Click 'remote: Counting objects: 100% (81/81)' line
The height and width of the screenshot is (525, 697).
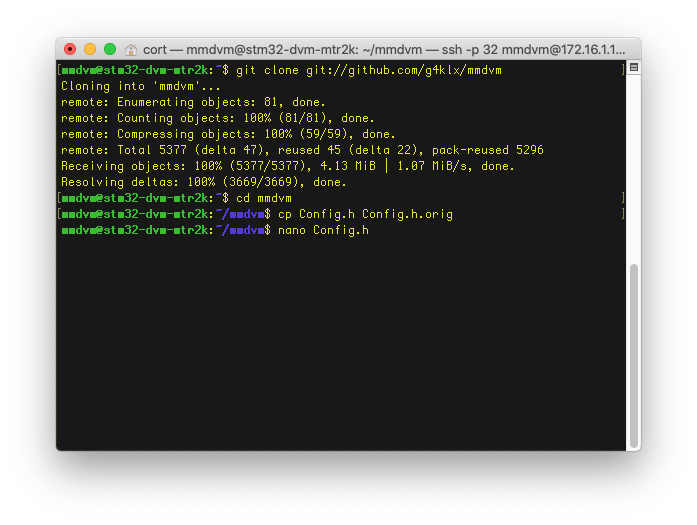(218, 118)
